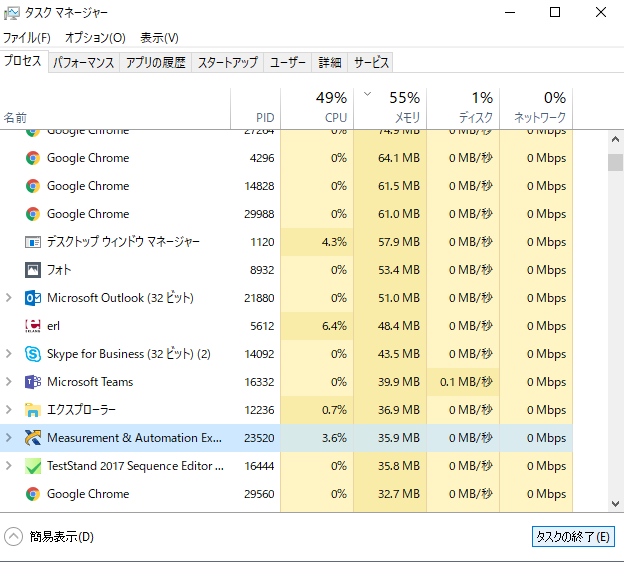Image resolution: width=628 pixels, height=562 pixels.
Task: Sort by the ディスク column header
Action: click(463, 109)
